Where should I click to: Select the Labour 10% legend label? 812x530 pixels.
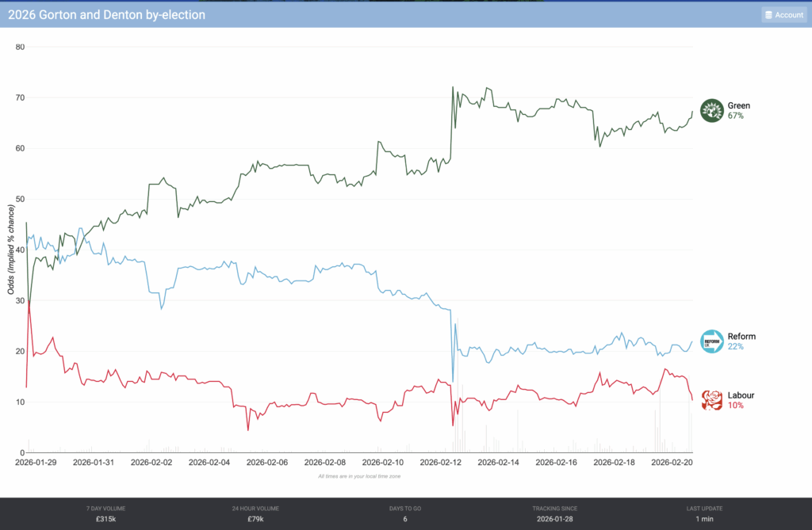click(741, 400)
